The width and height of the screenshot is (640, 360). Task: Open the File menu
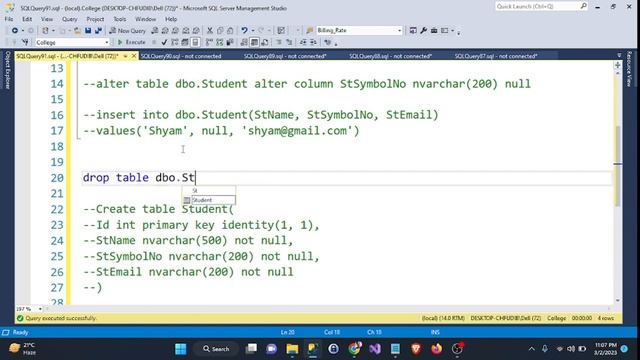click(x=9, y=19)
